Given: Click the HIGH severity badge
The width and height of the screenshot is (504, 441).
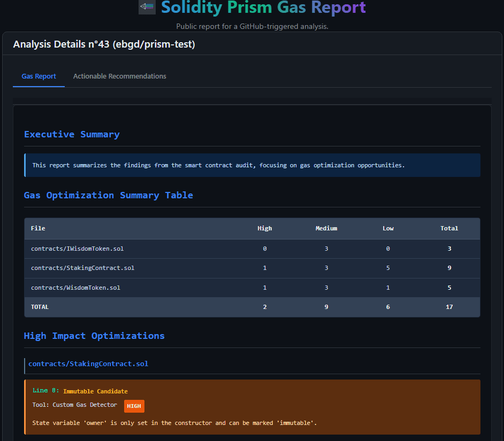Looking at the screenshot, I should pyautogui.click(x=134, y=406).
